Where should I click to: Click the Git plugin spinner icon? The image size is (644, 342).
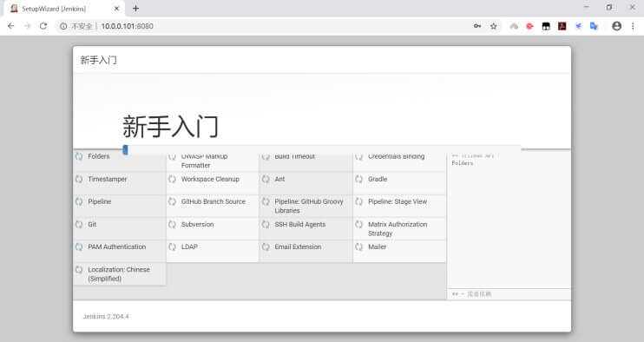click(79, 224)
